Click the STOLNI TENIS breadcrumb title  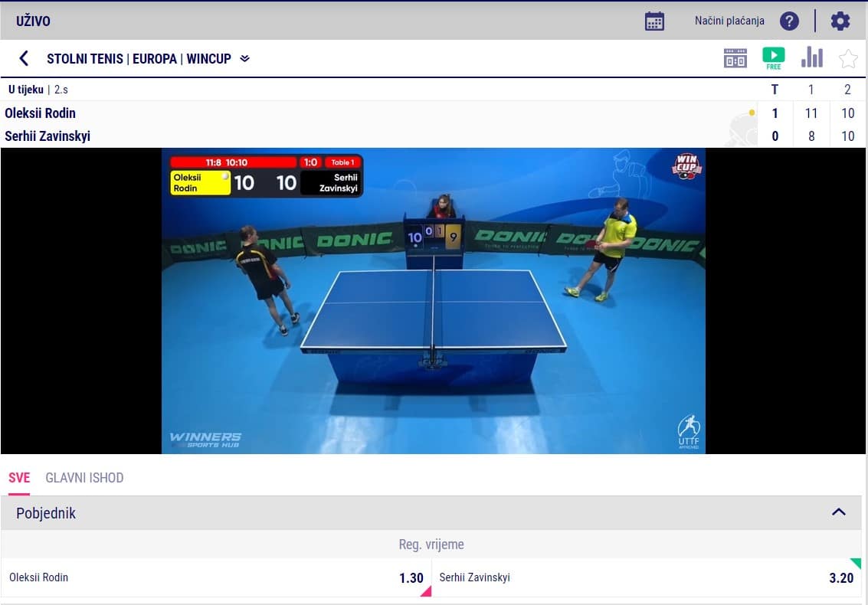coord(84,58)
